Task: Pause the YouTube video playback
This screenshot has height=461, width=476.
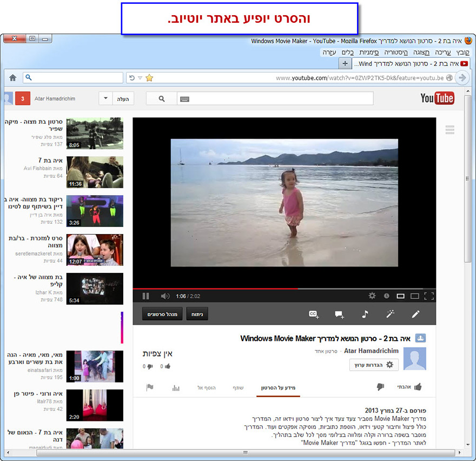Action: click(x=146, y=296)
